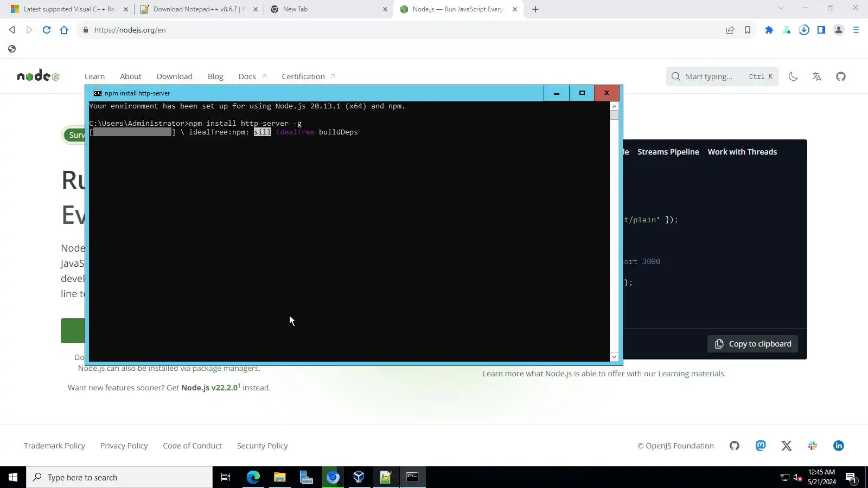The width and height of the screenshot is (868, 488).
Task: Click the volume icon in system tray
Action: [797, 477]
